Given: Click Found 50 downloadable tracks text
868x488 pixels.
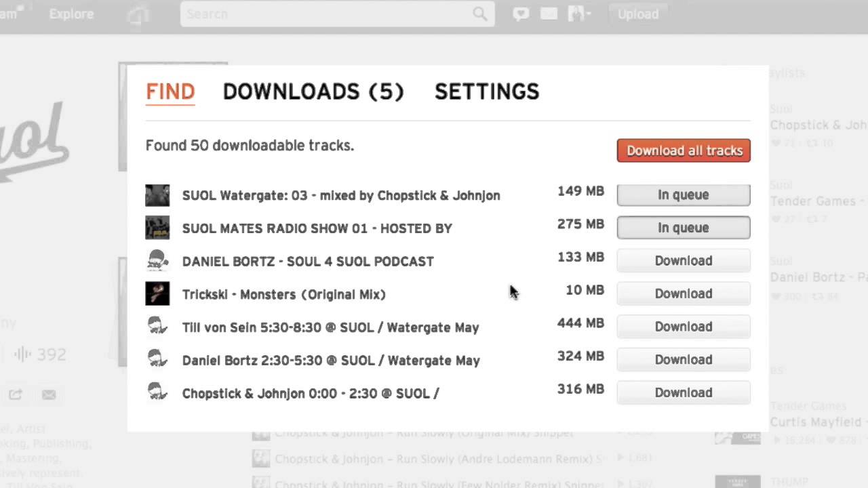Looking at the screenshot, I should pos(250,146).
